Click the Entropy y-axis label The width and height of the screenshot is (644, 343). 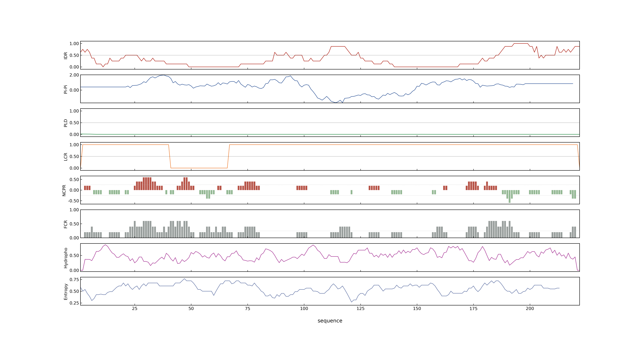66,292
